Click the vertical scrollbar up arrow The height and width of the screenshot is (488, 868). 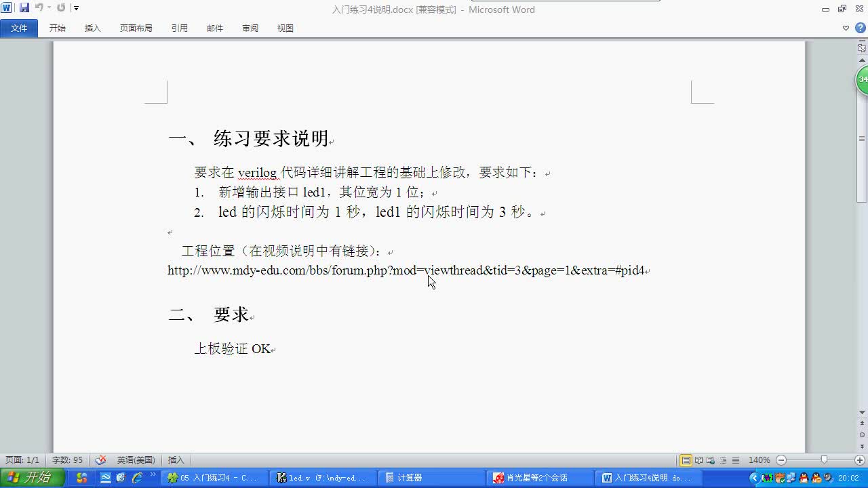[x=862, y=60]
